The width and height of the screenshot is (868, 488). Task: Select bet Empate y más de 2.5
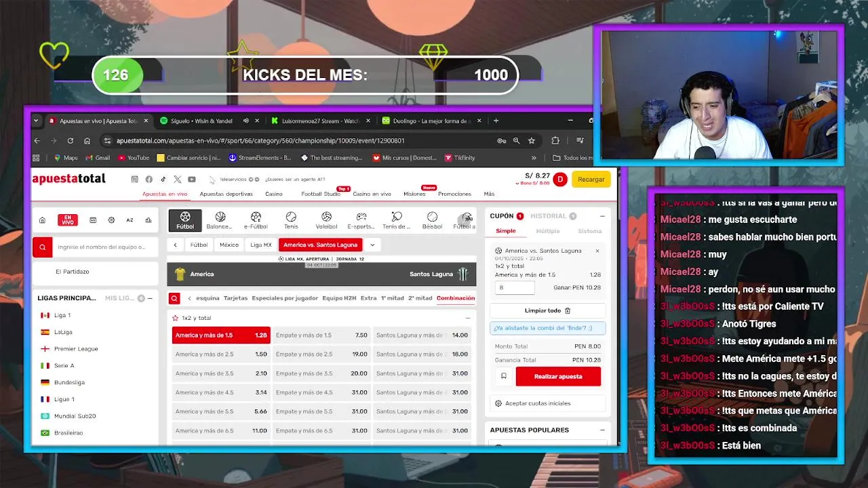321,354
